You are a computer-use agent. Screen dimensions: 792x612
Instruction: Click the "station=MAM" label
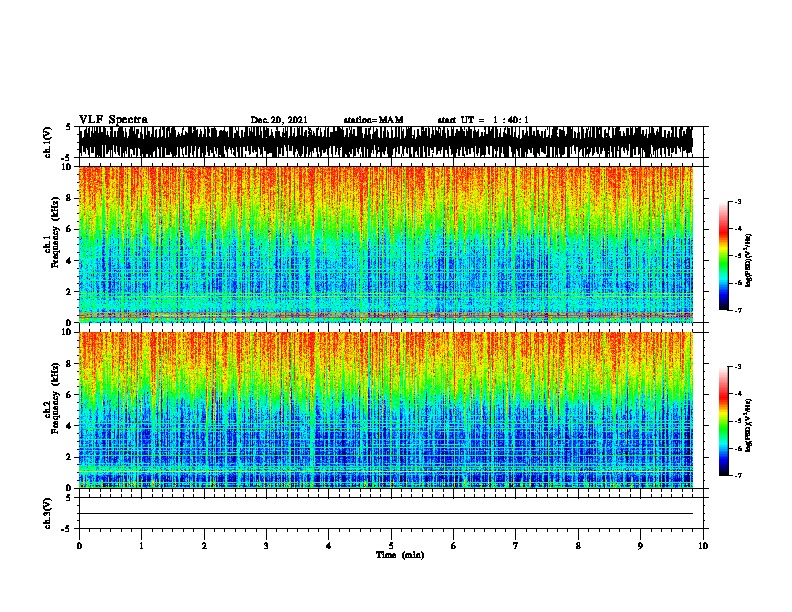373,120
